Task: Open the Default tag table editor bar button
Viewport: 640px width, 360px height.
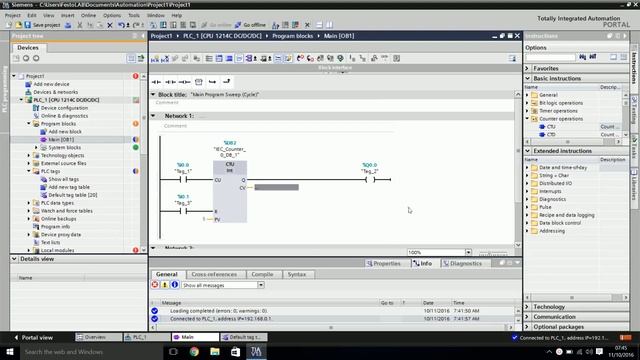Action: click(x=244, y=337)
